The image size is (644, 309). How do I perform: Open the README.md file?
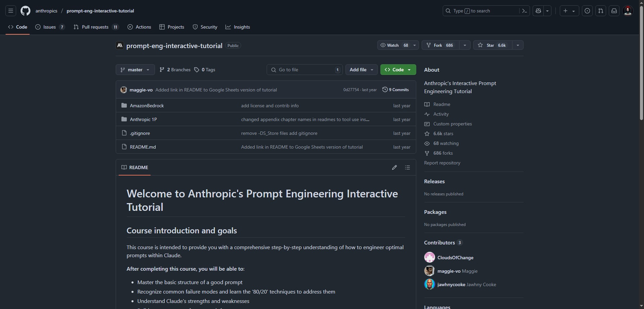coord(143,147)
